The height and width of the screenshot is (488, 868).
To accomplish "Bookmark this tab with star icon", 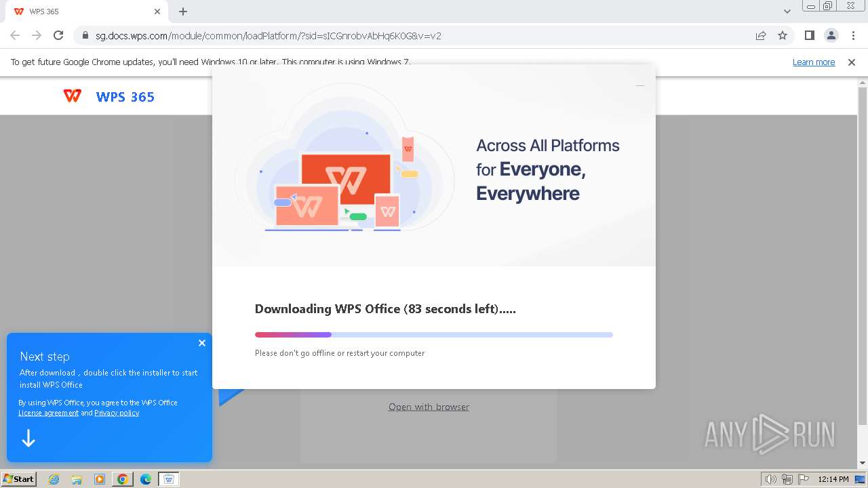I will pos(783,35).
